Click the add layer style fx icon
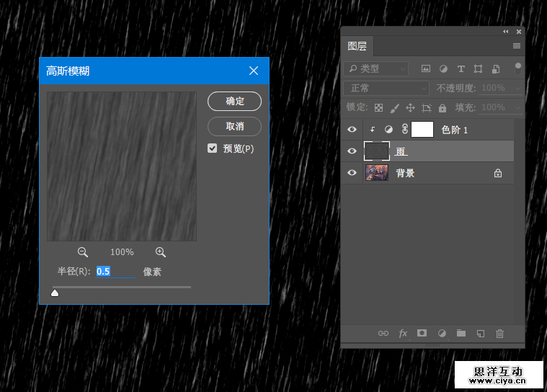 [403, 334]
